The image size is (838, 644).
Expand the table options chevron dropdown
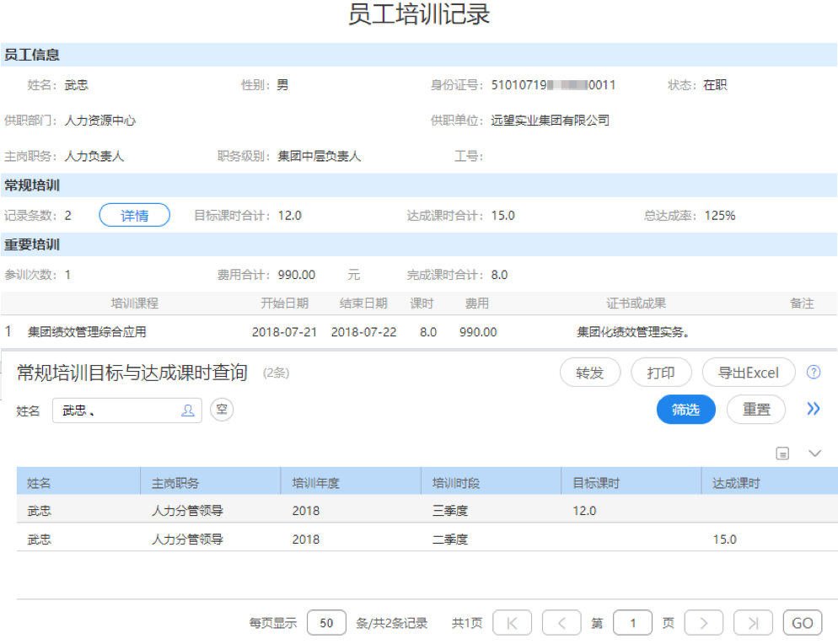[814, 453]
